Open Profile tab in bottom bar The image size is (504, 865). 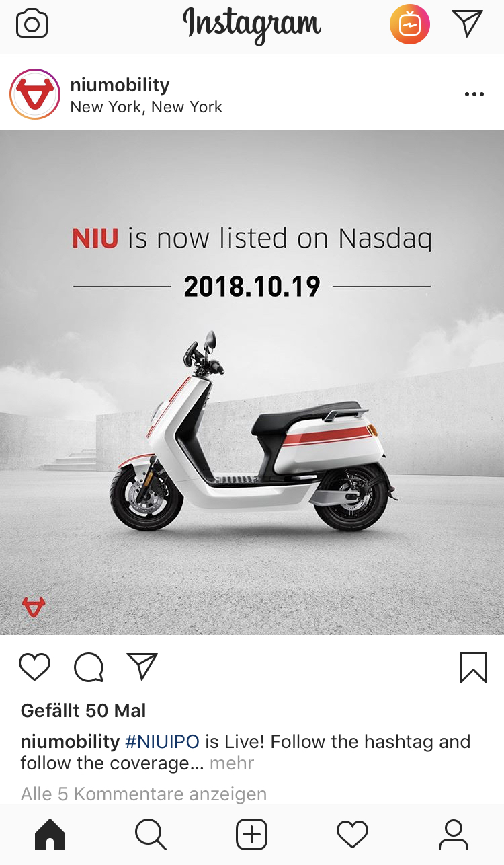click(454, 835)
